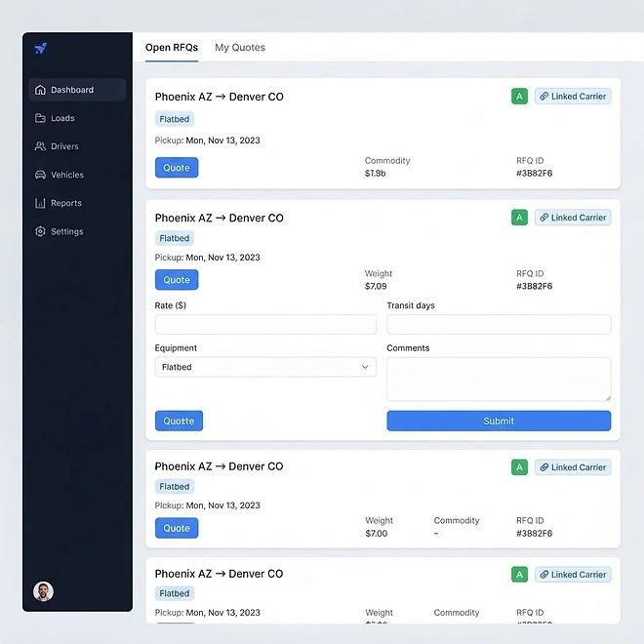The image size is (644, 644).
Task: Click the pickup date on first card
Action: [x=222, y=141]
